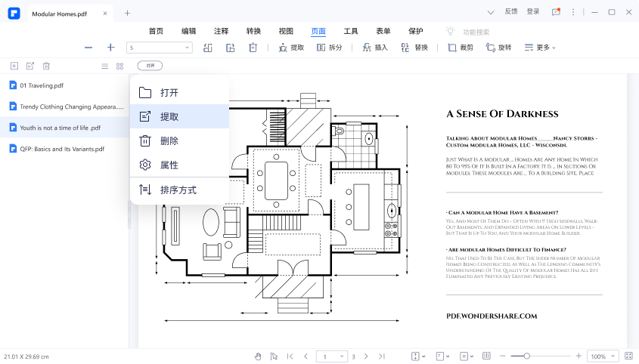Viewport: 639px width, 364px height.
Task: Jump to the last page
Action: coord(382,356)
